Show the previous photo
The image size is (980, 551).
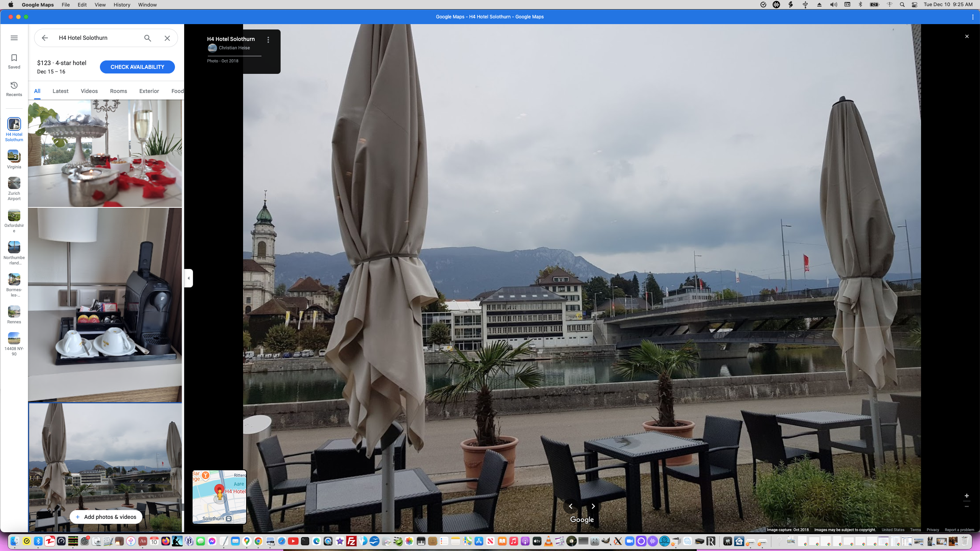571,506
